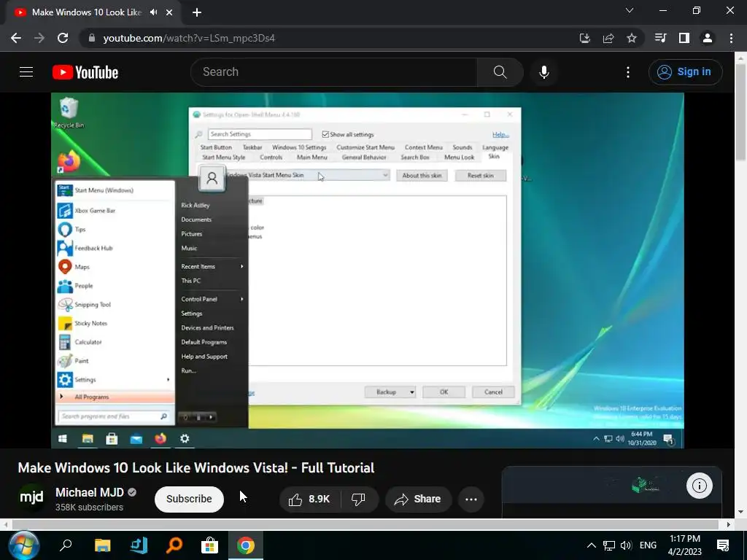747x560 pixels.
Task: Click the mjd channel avatar
Action: click(31, 498)
